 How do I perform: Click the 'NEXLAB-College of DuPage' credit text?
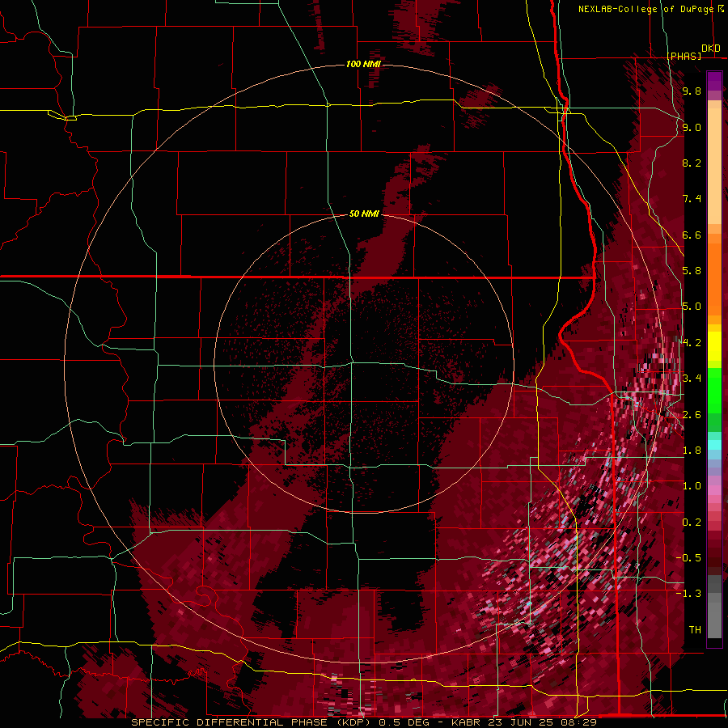click(645, 9)
